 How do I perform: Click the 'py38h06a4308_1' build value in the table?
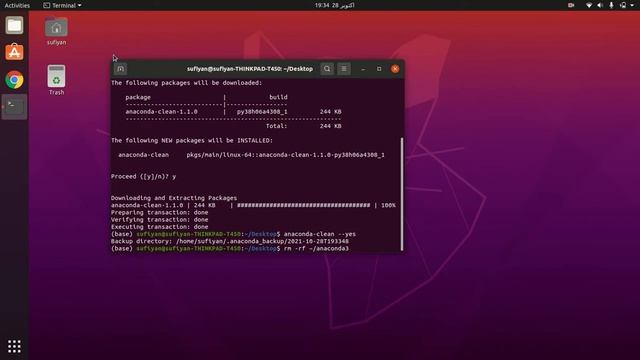[262, 112]
